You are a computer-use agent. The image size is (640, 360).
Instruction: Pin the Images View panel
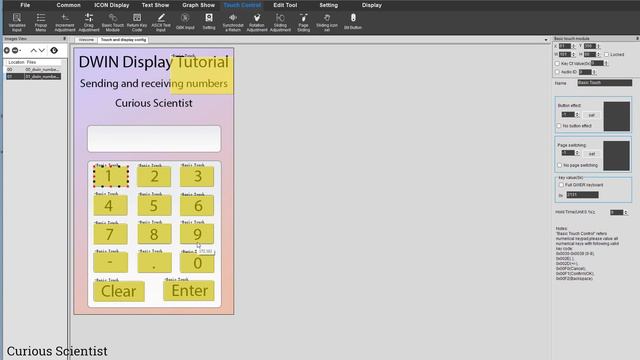pos(64,39)
